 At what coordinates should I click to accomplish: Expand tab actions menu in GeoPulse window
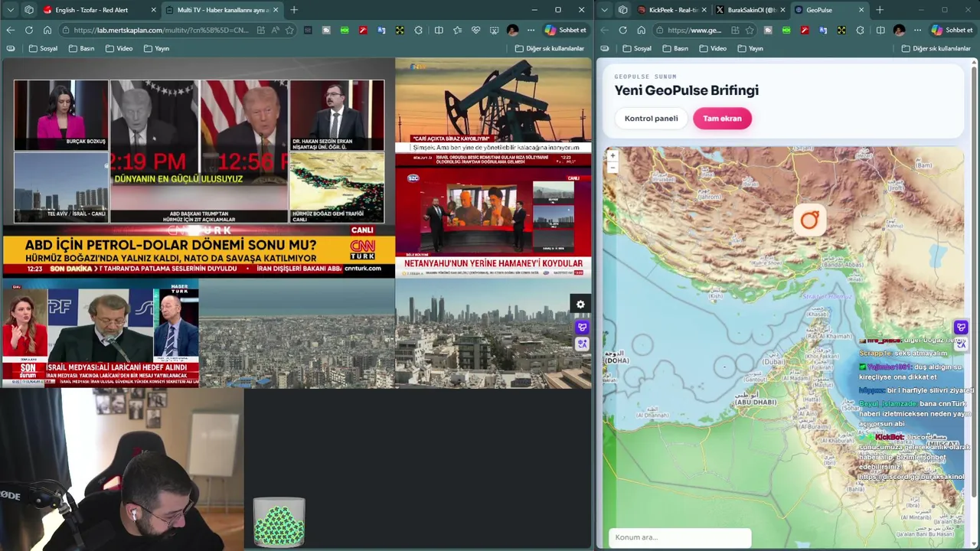click(605, 10)
